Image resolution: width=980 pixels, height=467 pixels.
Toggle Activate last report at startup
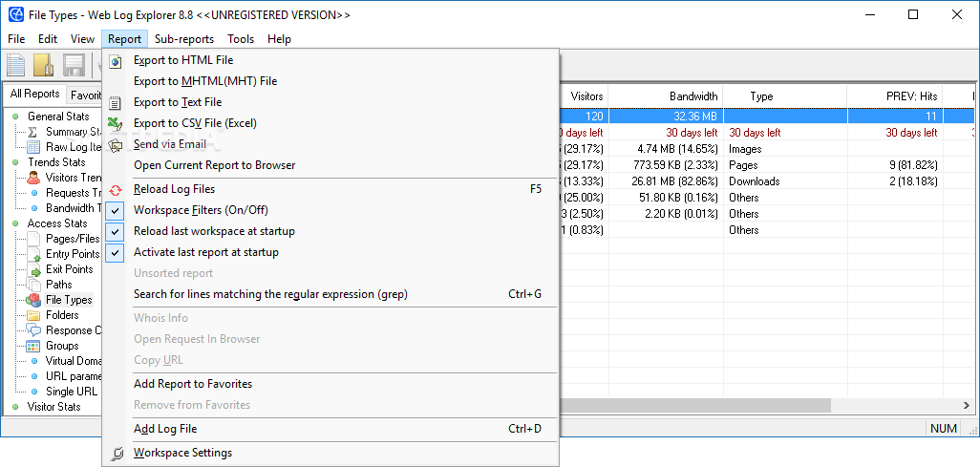115,252
